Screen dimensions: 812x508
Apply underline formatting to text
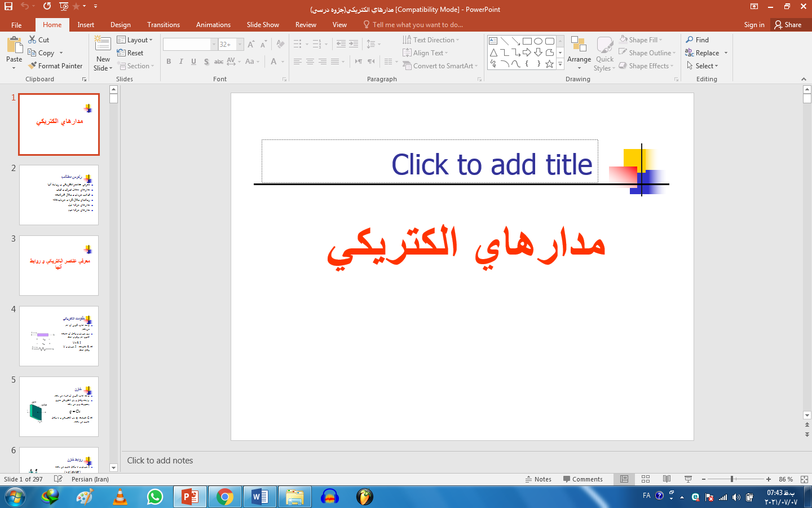(x=193, y=62)
